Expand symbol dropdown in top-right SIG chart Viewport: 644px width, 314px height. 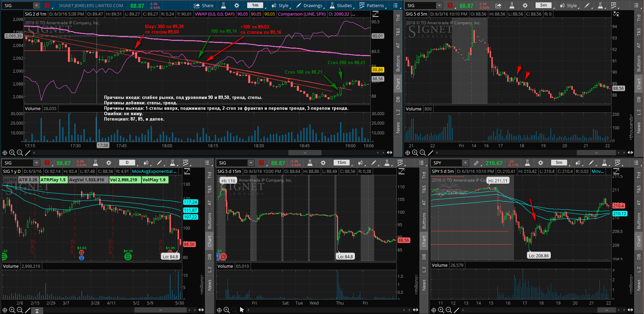pos(439,5)
